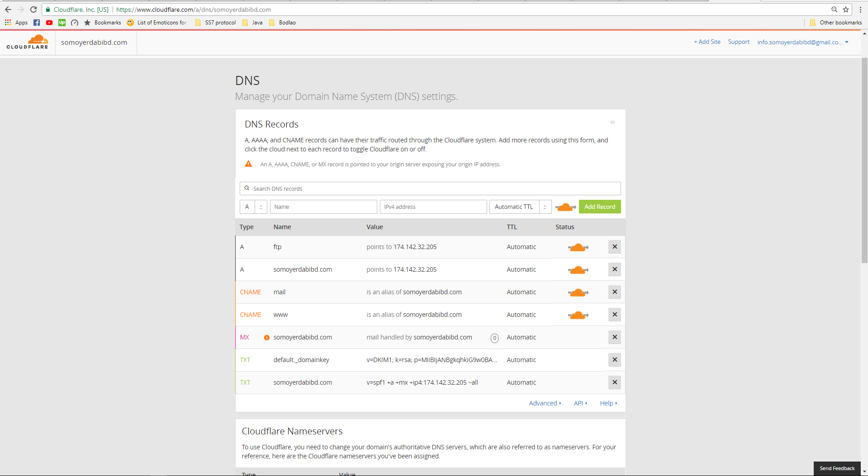Click the Name input field
Viewport: 868px width, 476px height.
(323, 207)
